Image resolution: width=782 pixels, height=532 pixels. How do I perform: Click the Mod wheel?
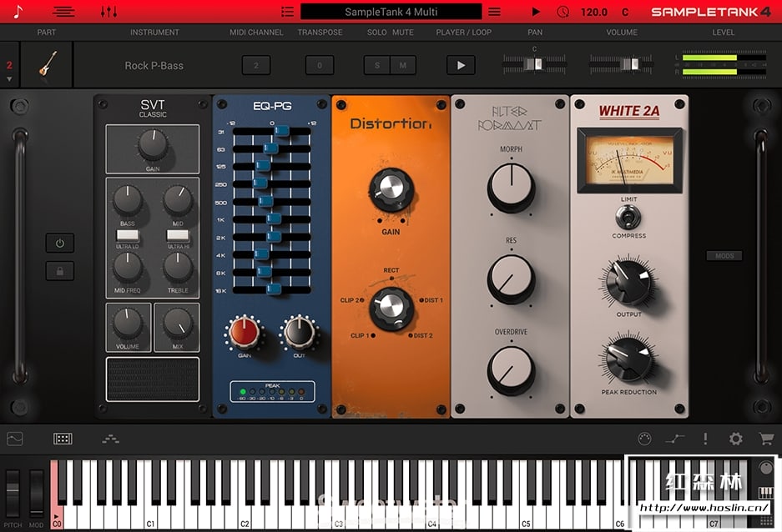pyautogui.click(x=37, y=493)
